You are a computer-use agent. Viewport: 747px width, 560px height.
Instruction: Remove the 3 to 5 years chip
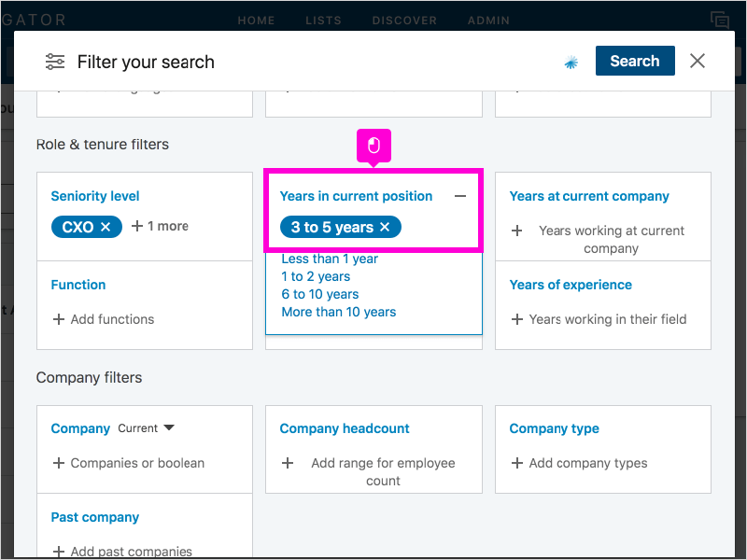(385, 227)
